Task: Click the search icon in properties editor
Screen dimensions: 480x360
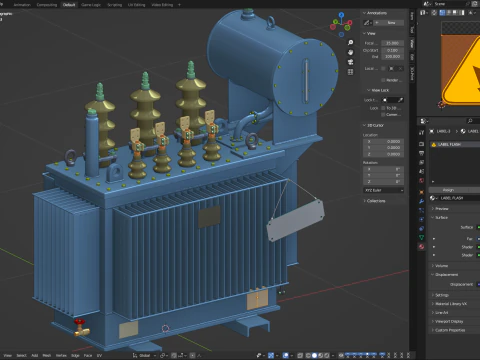Action: pyautogui.click(x=470, y=121)
